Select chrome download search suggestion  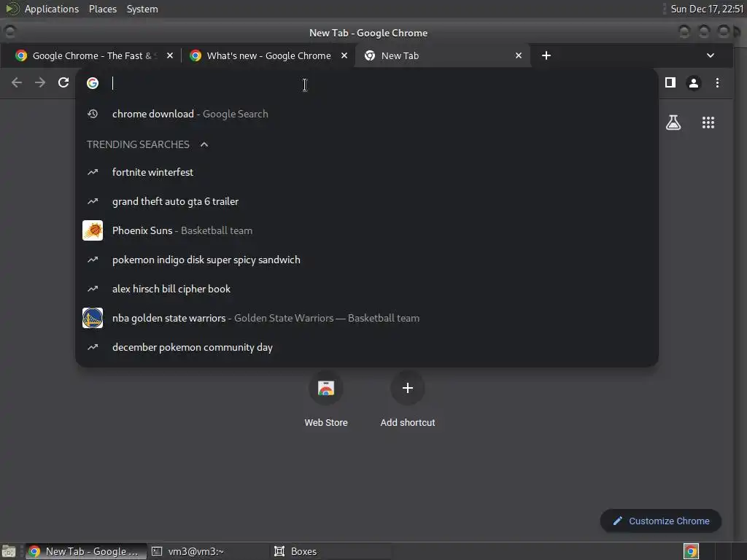point(367,114)
